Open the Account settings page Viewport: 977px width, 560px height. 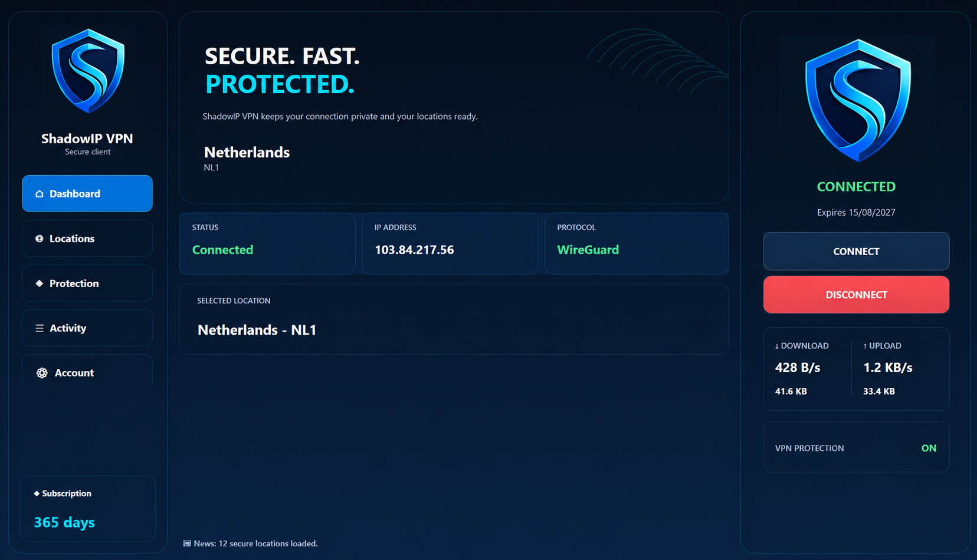(87, 371)
